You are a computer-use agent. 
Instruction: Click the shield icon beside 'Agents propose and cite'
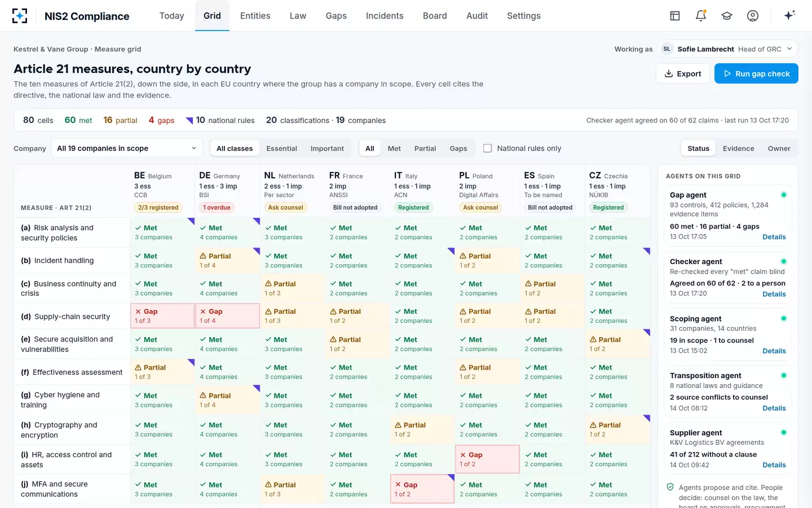[670, 487]
